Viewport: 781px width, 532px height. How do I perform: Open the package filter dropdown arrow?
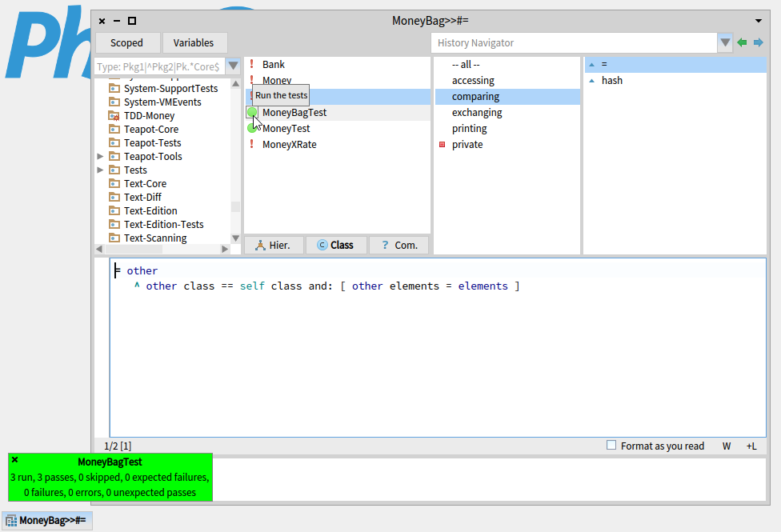(x=233, y=66)
